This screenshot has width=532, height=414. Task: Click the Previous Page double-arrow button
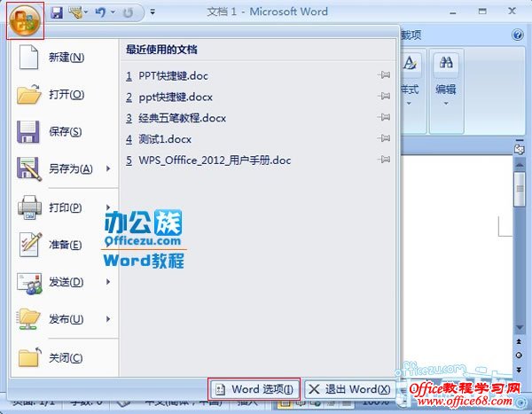[x=519, y=341]
